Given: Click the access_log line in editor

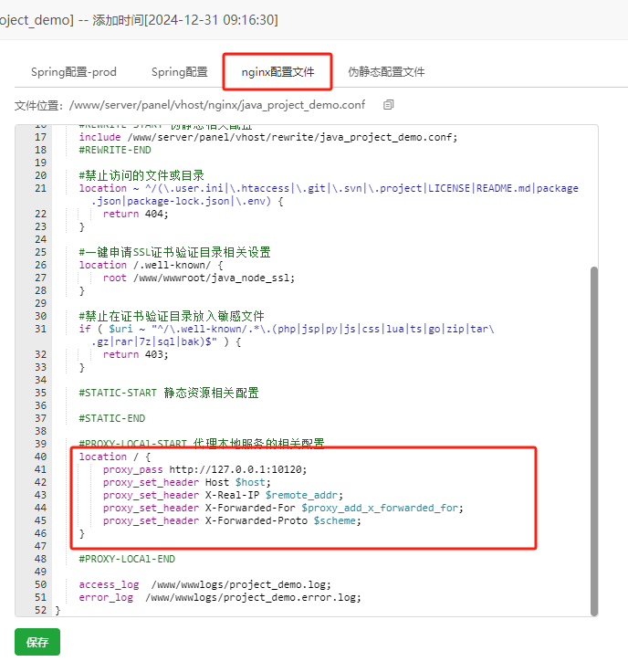Looking at the screenshot, I should [x=204, y=584].
